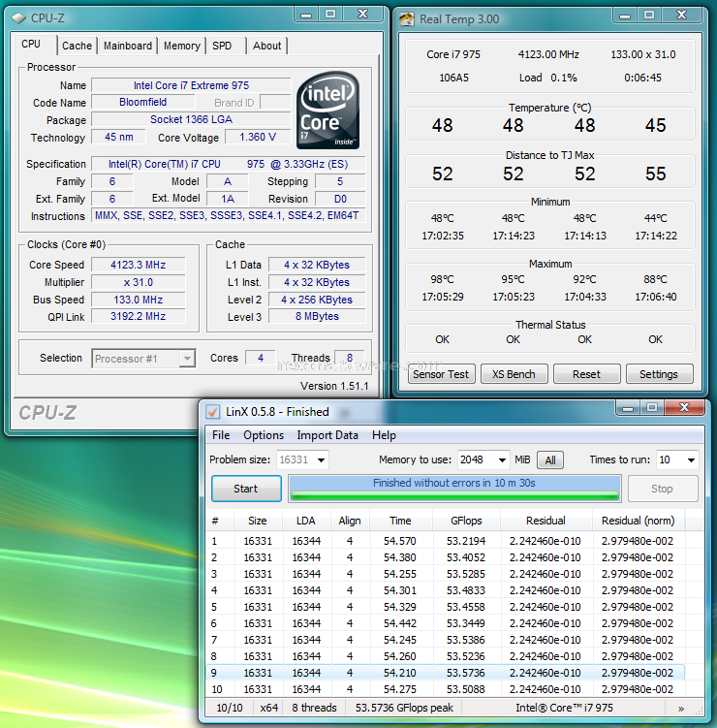Click the LinX status bar expand chevron
Screen dimensions: 717x728
681,709
